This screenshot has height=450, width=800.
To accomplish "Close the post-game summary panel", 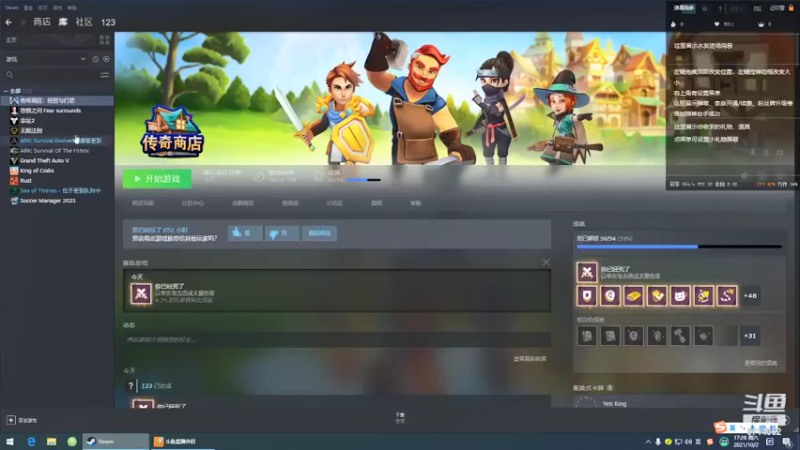I will pyautogui.click(x=546, y=262).
